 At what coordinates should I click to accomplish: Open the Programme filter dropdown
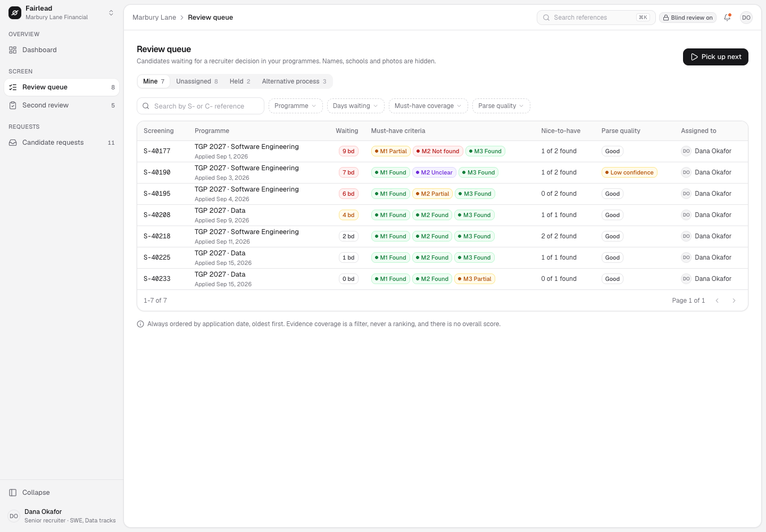[296, 106]
